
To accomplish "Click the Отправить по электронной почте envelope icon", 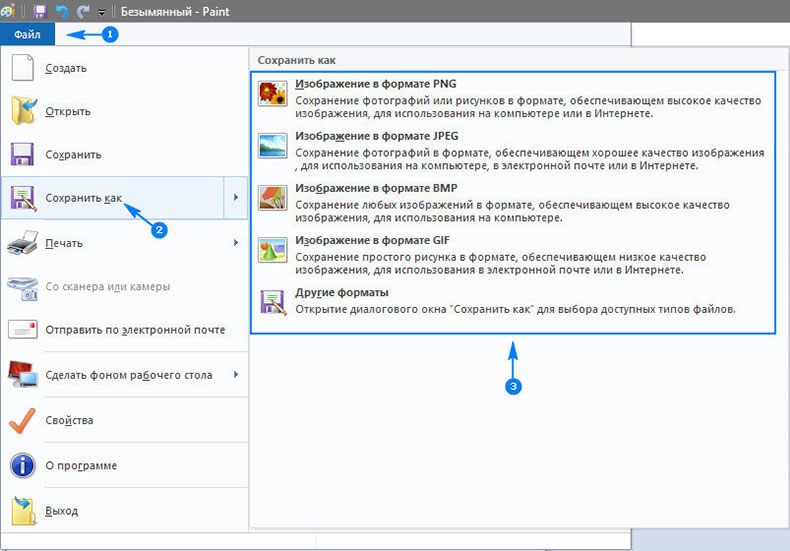I will click(x=23, y=330).
